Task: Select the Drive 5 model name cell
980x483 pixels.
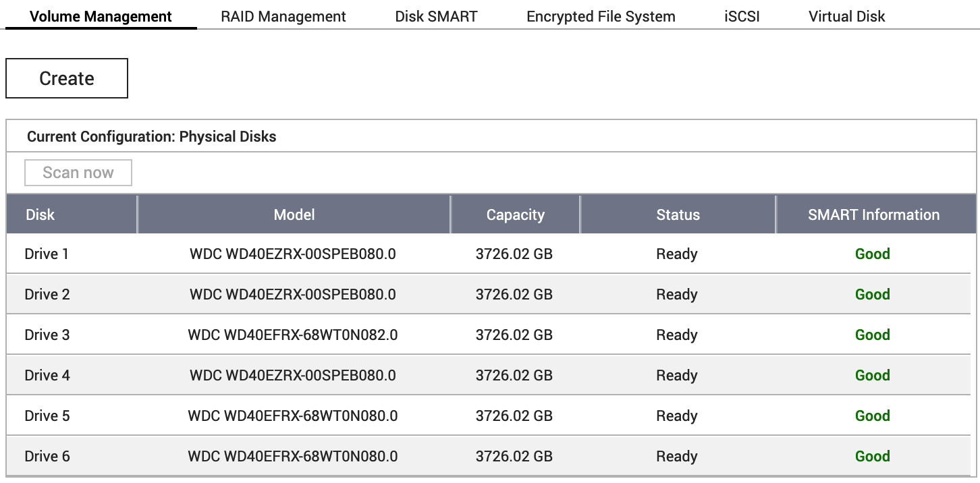Action: pyautogui.click(x=293, y=416)
